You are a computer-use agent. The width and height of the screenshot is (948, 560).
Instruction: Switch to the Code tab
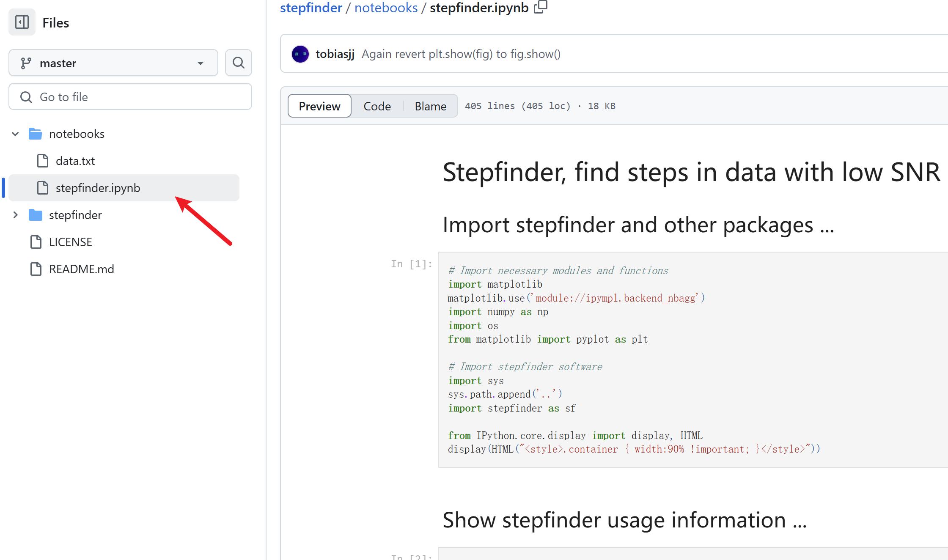click(x=377, y=106)
